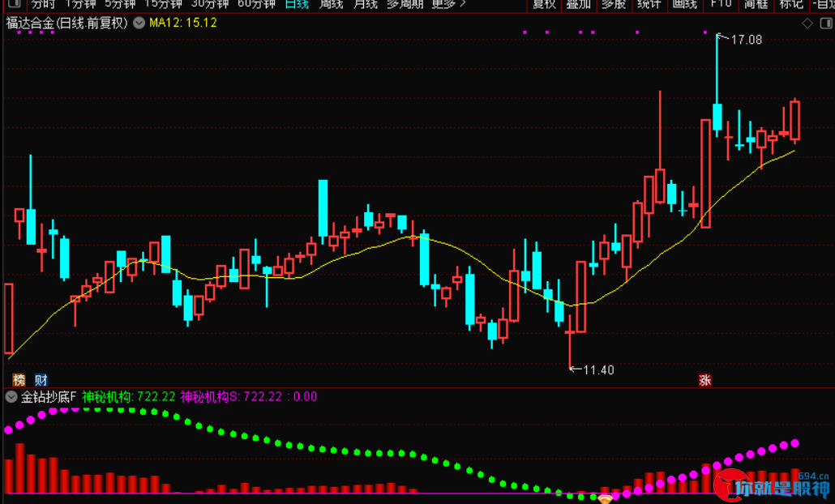Open the 复权 adjustment options
Screen dimensions: 835x504
point(544,4)
